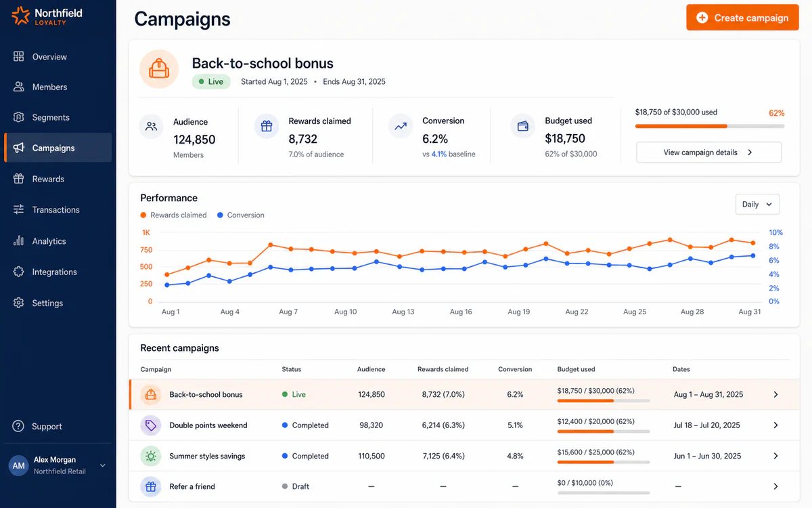Click the Rewards gift icon in sidebar
The width and height of the screenshot is (812, 508).
[x=19, y=179]
